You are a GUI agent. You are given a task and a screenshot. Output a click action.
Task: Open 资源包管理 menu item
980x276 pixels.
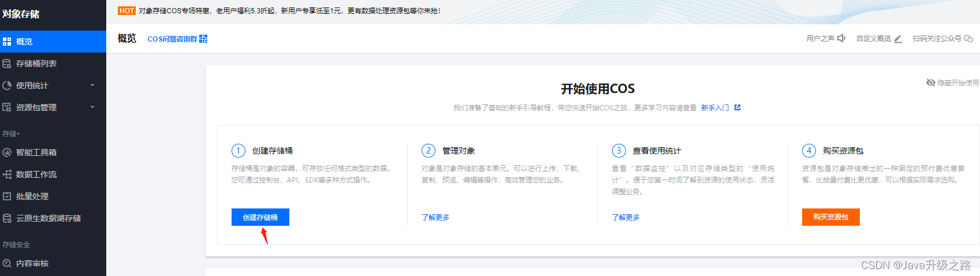click(53, 107)
